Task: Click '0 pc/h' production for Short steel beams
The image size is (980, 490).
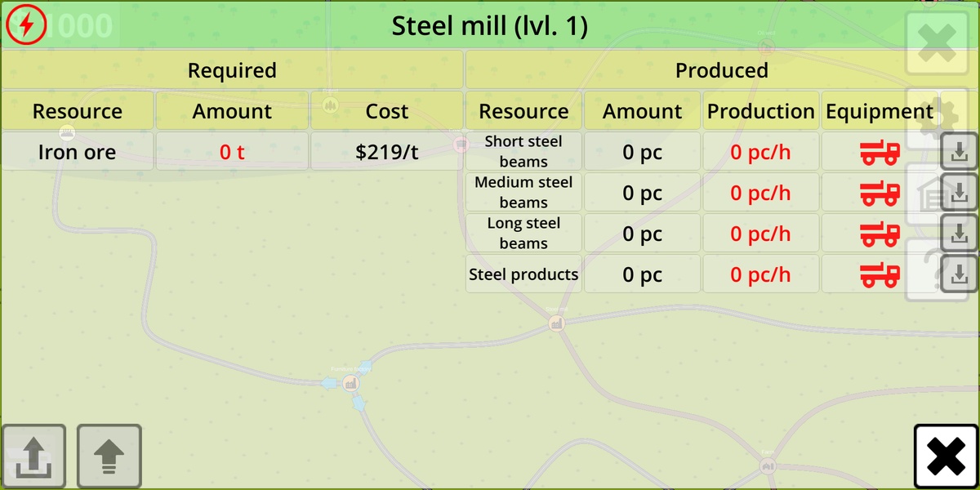Action: pos(761,152)
